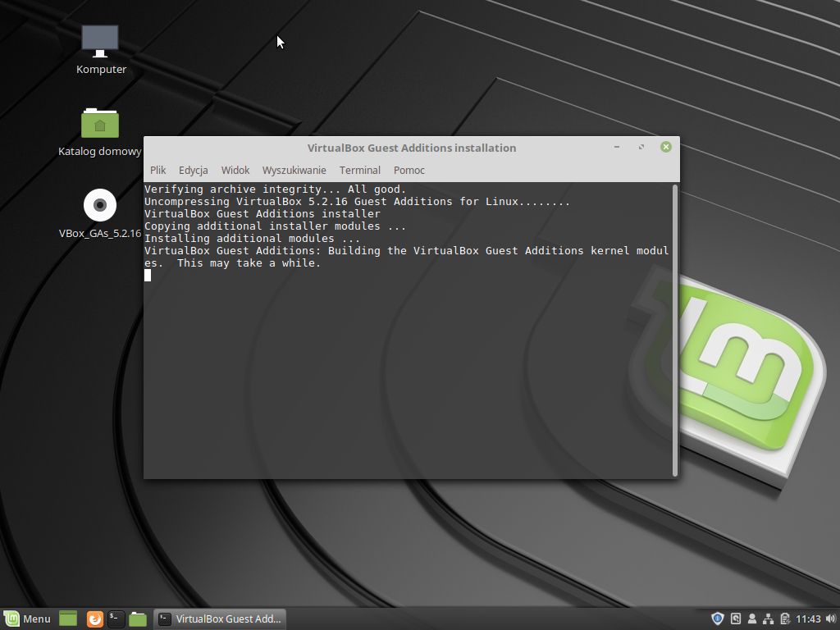Viewport: 840px width, 630px height.
Task: Open the Plik menu
Action: tap(158, 170)
